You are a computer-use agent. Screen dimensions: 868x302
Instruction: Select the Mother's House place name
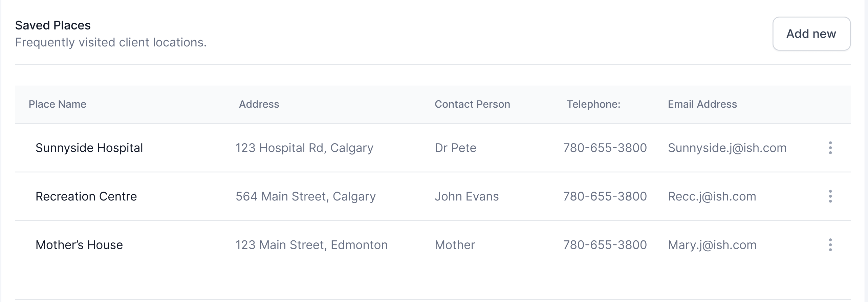pyautogui.click(x=79, y=245)
